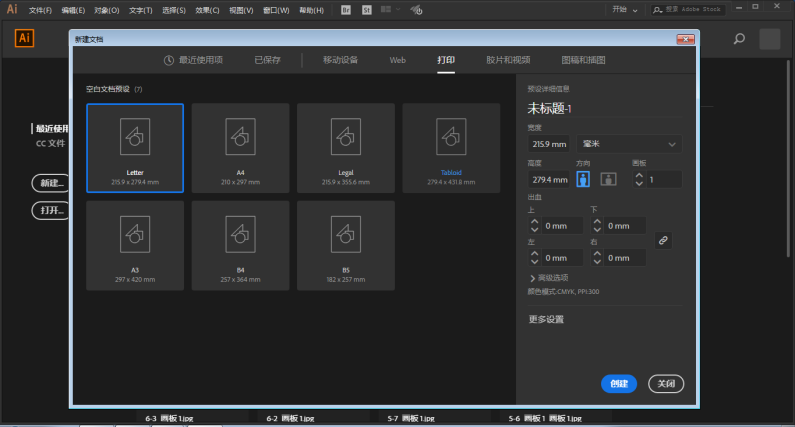Click the top bleed stepper arrows
This screenshot has width=795, height=427.
[x=534, y=226]
